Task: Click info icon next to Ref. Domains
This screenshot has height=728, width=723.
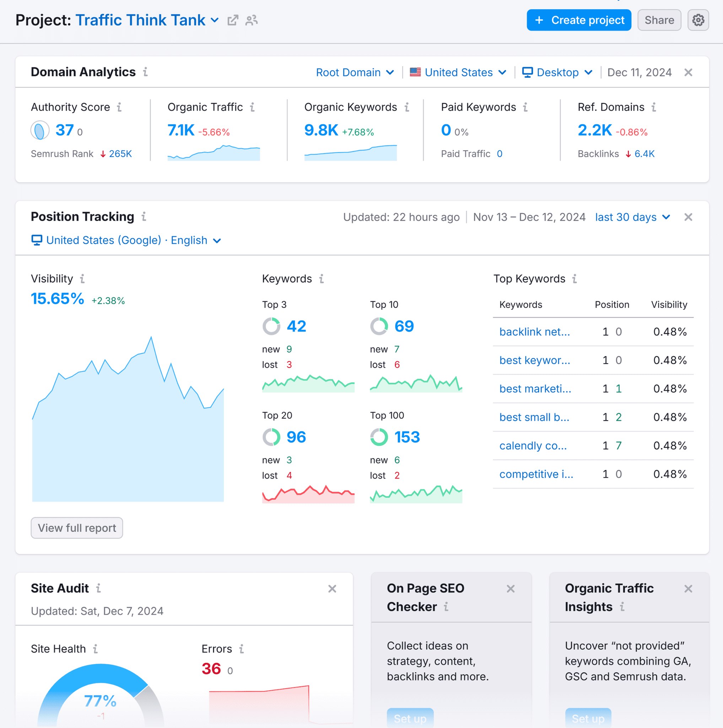Action: 654,107
